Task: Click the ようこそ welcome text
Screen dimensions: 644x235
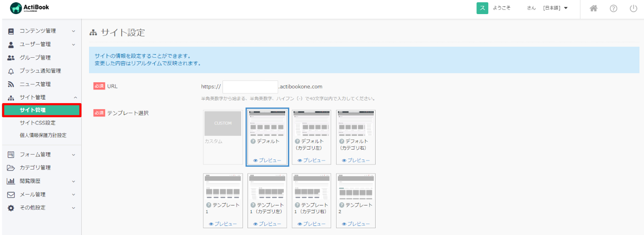Action: (501, 8)
